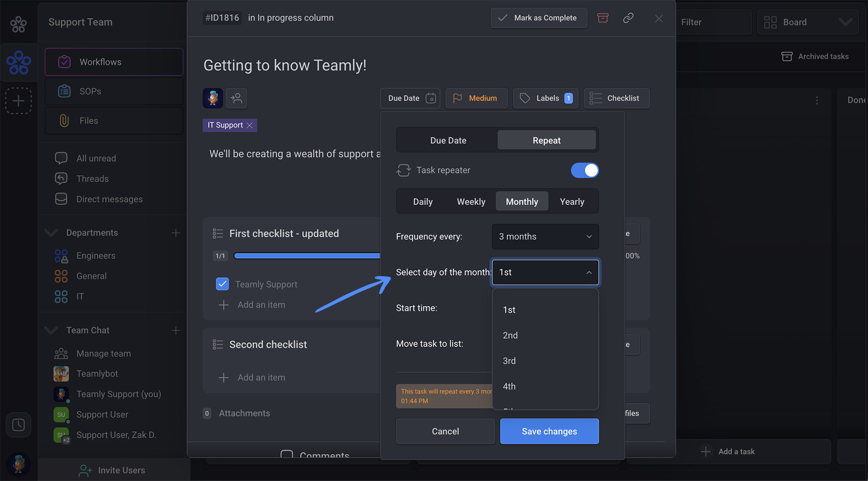Image resolution: width=868 pixels, height=481 pixels.
Task: Collapse the Departments section
Action: [x=51, y=233]
